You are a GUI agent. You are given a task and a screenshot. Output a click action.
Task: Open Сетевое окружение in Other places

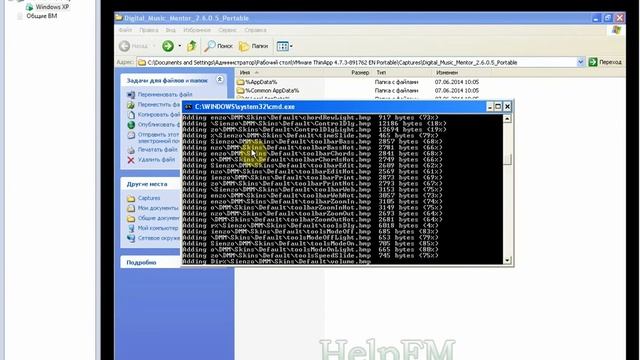coord(159,238)
